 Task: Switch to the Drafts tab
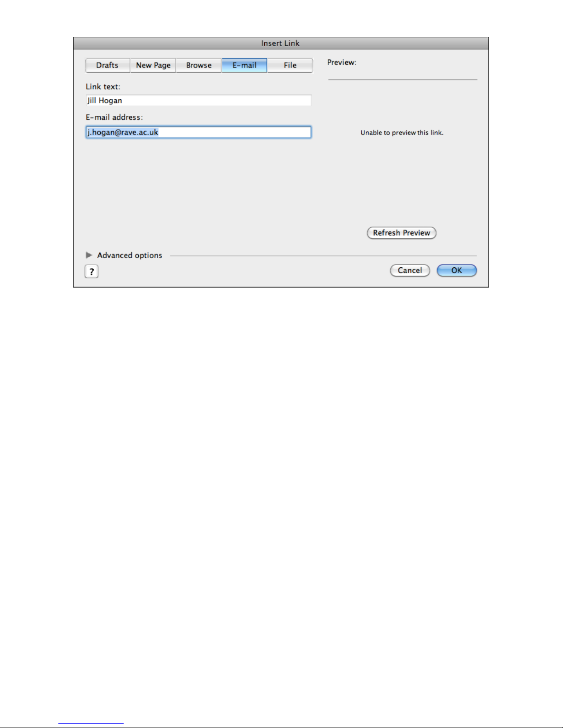pyautogui.click(x=108, y=65)
